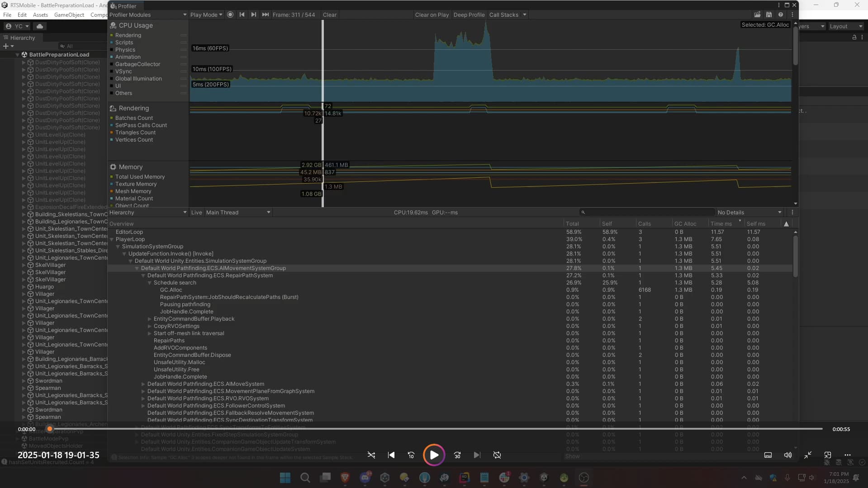Open Profiler help icon
The height and width of the screenshot is (488, 868).
pyautogui.click(x=780, y=14)
